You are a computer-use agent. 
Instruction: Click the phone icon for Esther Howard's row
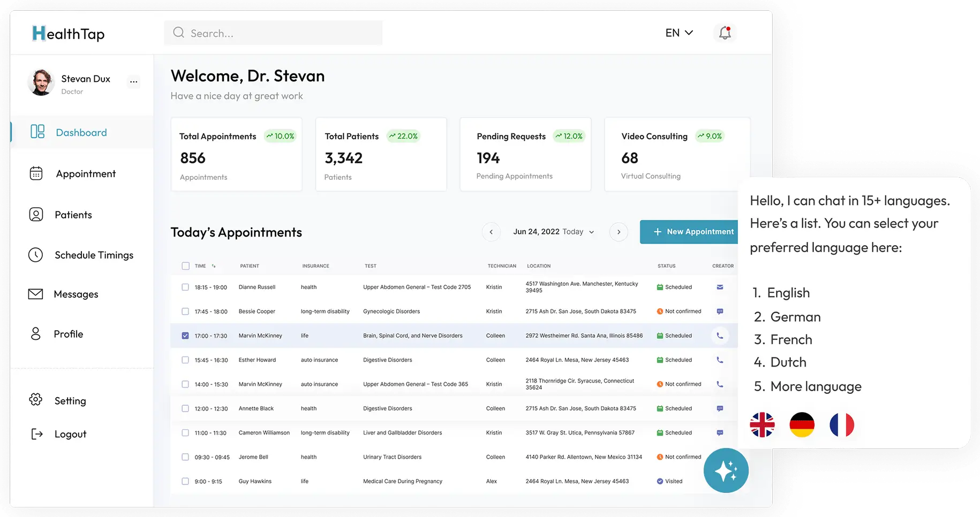(720, 360)
